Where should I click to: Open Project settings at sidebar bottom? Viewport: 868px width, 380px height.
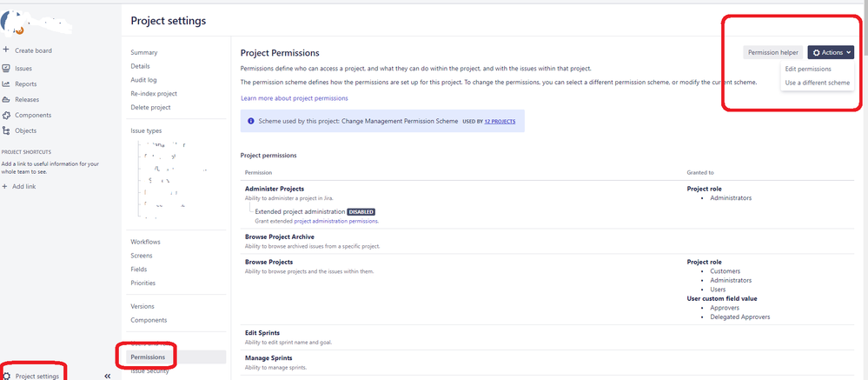[x=37, y=377]
